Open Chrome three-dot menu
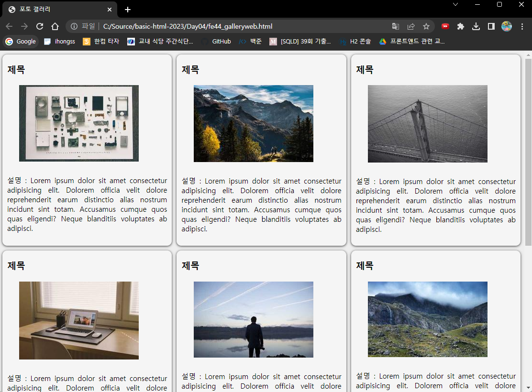532x392 pixels. click(522, 26)
